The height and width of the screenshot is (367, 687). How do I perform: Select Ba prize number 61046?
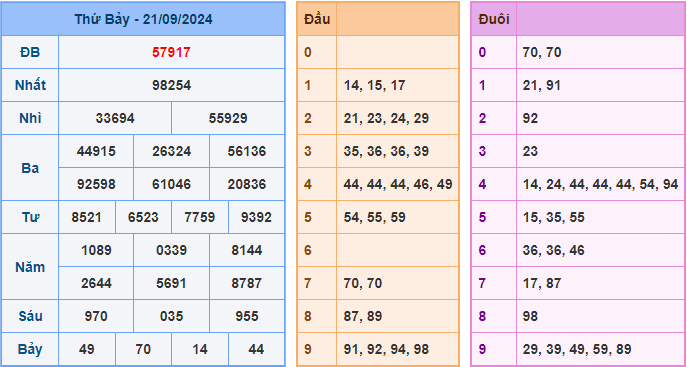tap(171, 184)
